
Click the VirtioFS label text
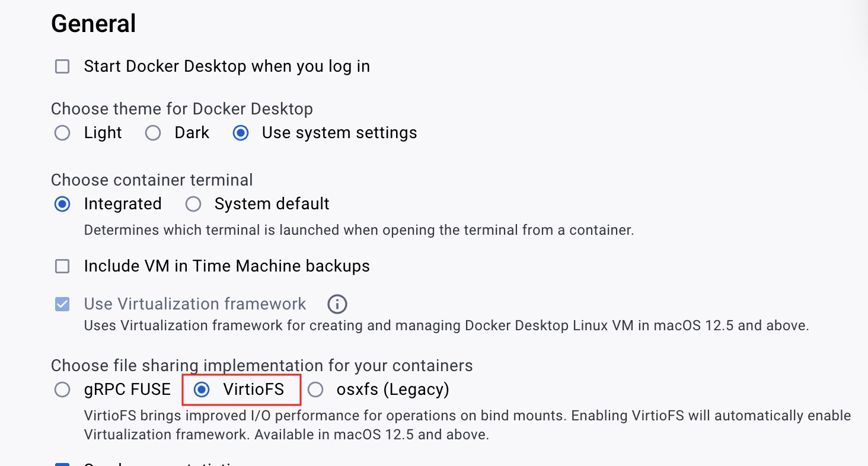point(254,390)
